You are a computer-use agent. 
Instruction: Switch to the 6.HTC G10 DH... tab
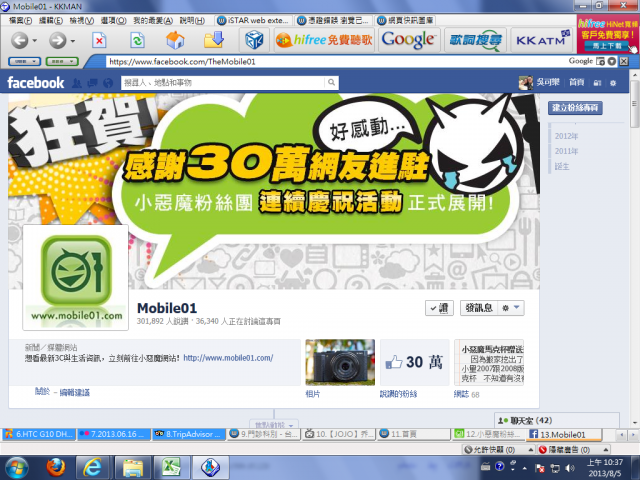39,434
